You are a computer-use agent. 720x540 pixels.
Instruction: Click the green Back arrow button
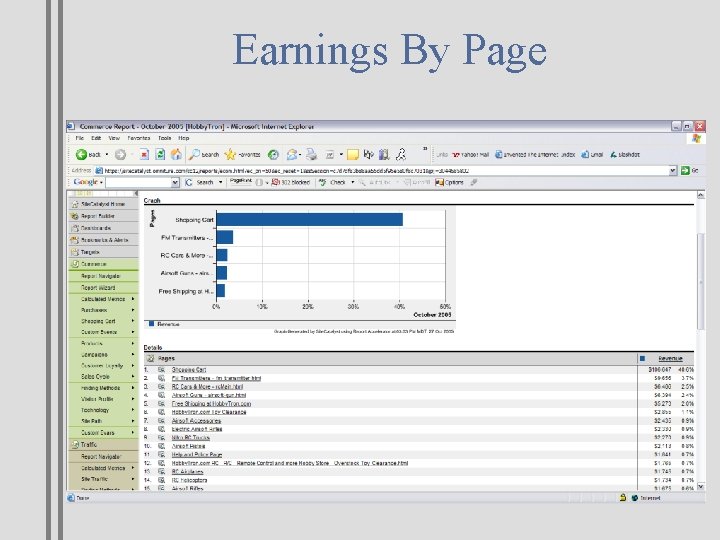[81, 155]
